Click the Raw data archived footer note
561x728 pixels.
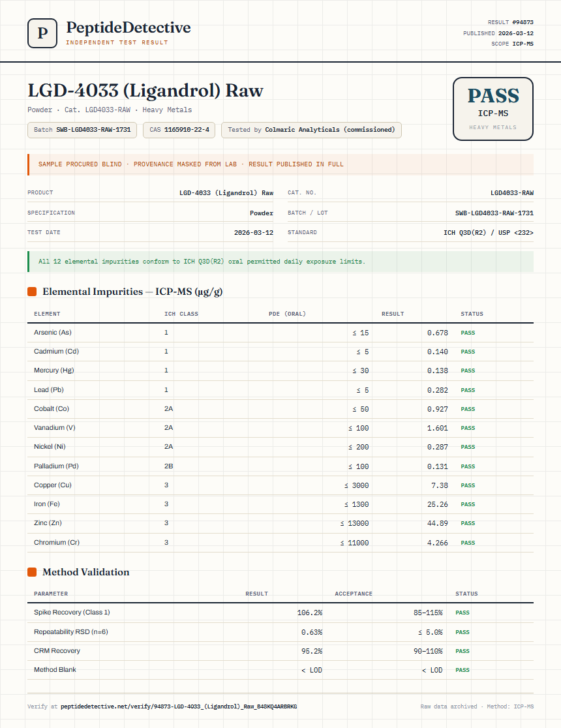[477, 706]
